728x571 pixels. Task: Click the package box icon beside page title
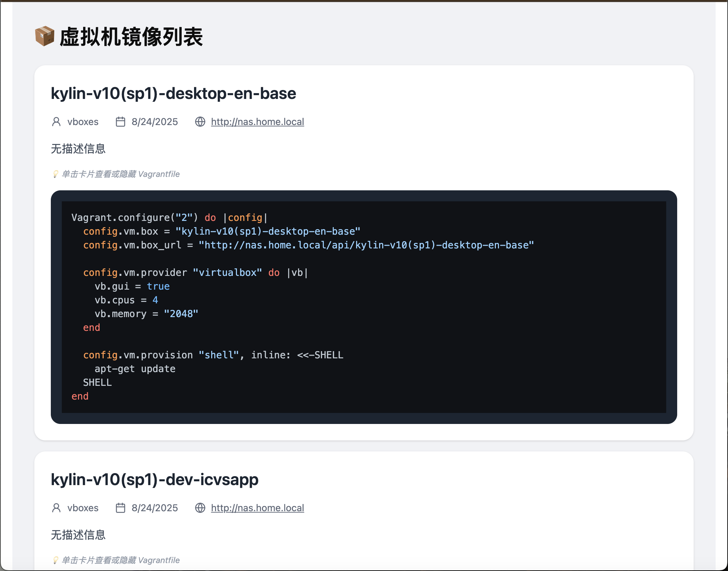click(x=45, y=36)
